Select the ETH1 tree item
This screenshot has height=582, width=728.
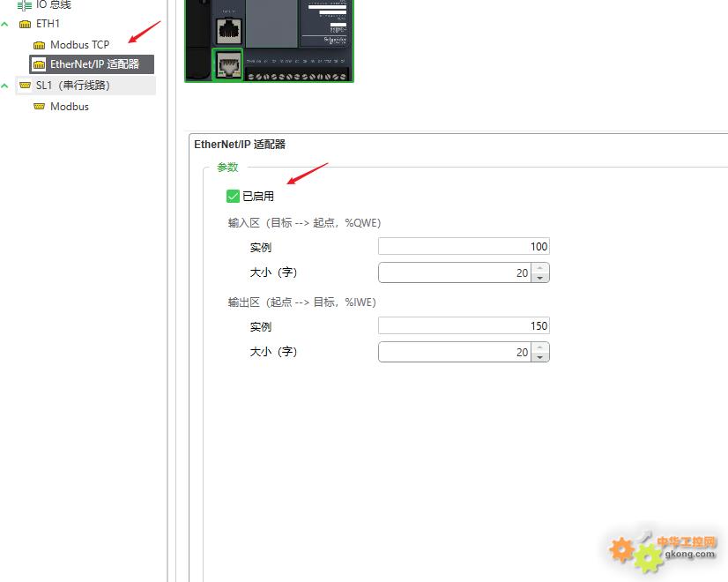(48, 24)
